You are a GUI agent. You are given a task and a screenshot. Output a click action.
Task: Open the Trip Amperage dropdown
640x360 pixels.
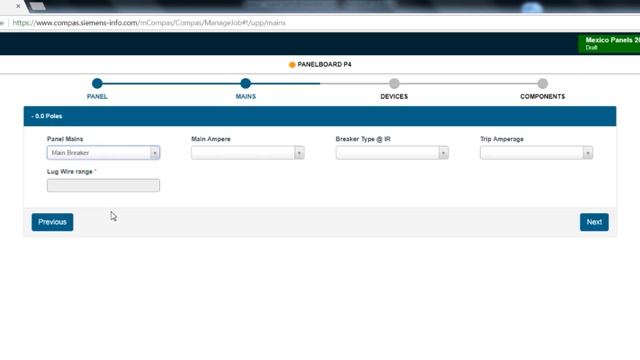point(536,153)
